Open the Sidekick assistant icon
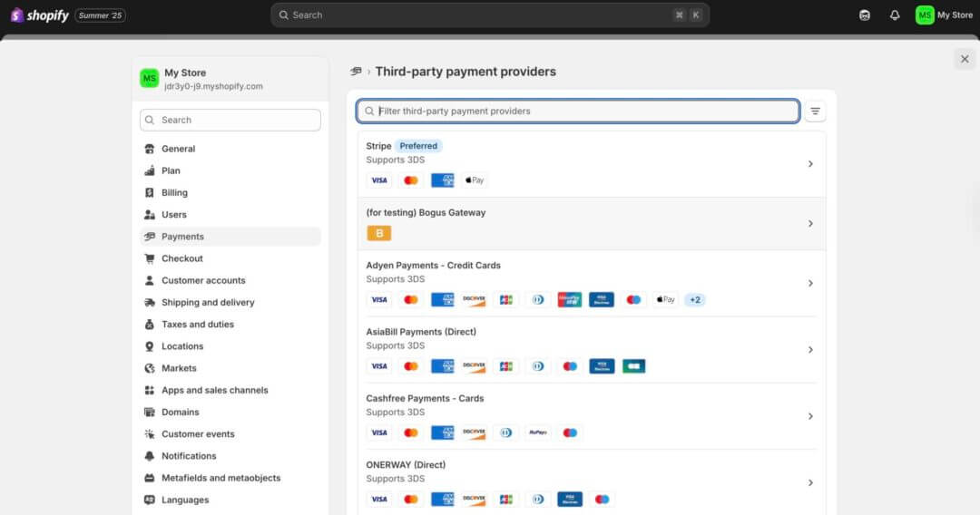This screenshot has width=980, height=515. 865,15
